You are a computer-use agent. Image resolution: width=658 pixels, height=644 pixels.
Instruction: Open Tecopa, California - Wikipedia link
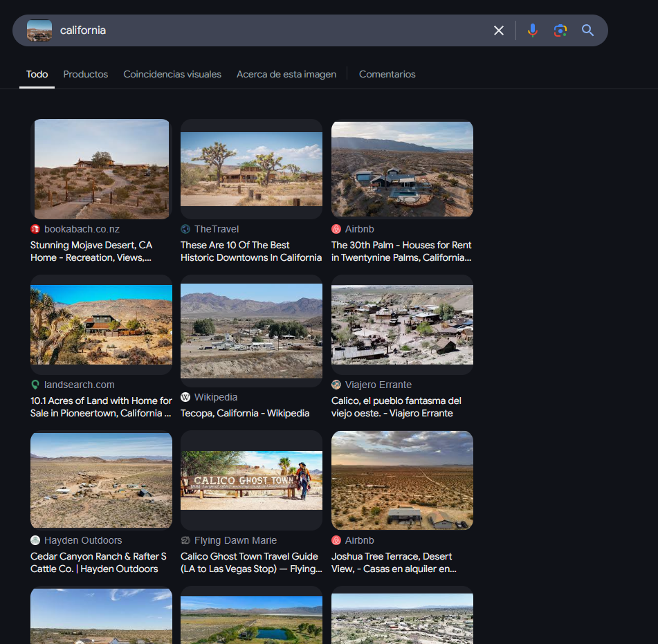coord(245,413)
